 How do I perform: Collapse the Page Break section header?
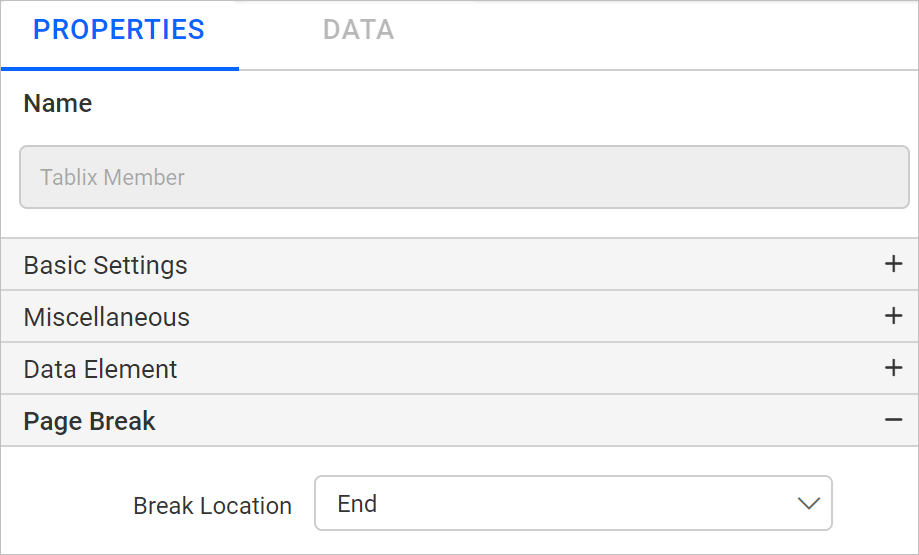click(460, 421)
